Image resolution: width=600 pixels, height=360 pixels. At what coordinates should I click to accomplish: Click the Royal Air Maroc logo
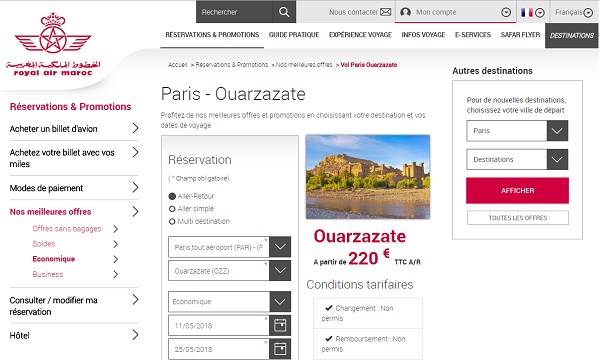point(53,44)
